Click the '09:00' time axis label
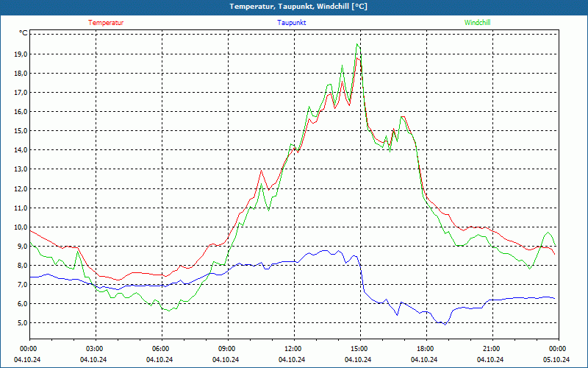The height and width of the screenshot is (368, 588). [x=226, y=349]
